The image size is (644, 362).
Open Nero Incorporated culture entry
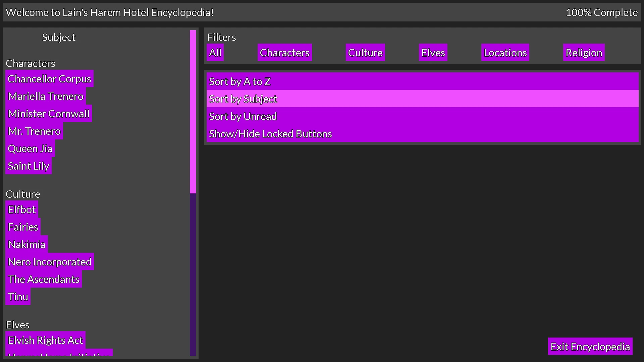point(50,262)
